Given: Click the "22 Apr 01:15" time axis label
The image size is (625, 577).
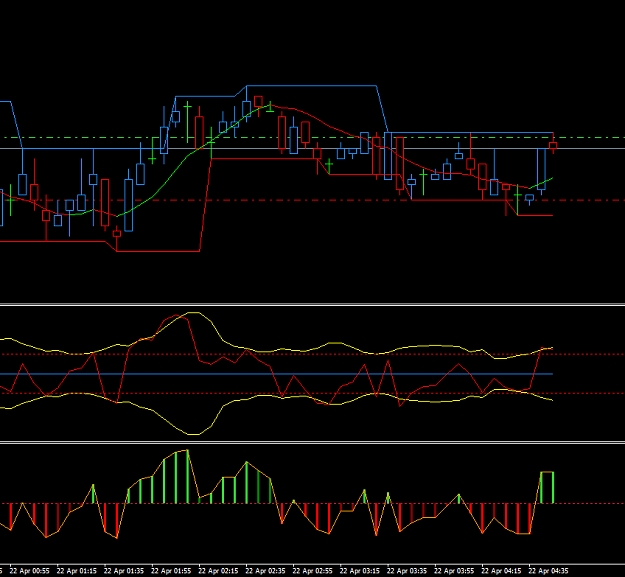Looking at the screenshot, I should (77, 571).
